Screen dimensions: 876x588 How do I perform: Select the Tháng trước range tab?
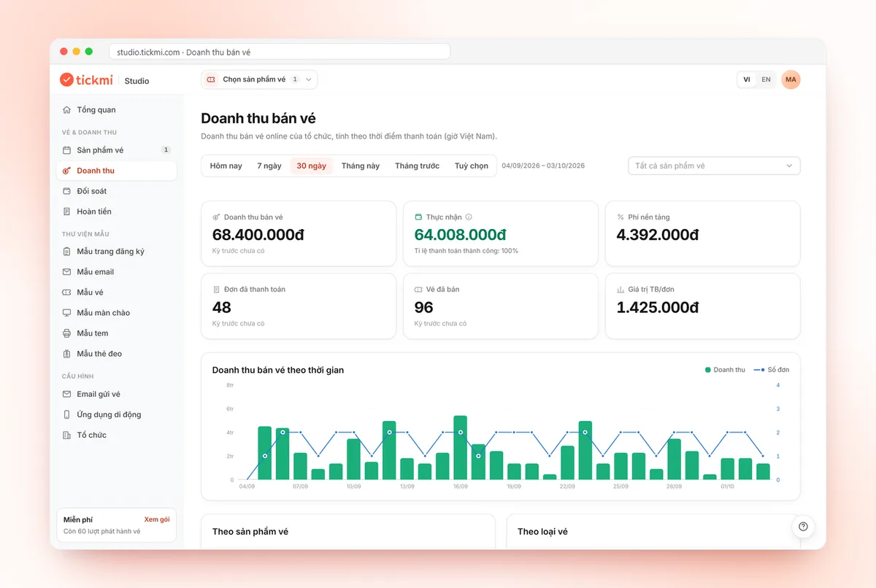click(418, 166)
